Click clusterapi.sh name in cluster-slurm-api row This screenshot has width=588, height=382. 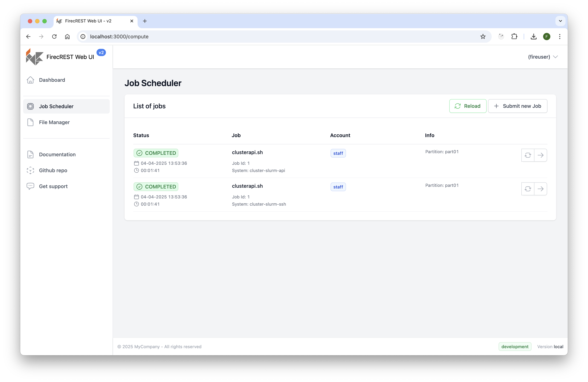click(247, 152)
